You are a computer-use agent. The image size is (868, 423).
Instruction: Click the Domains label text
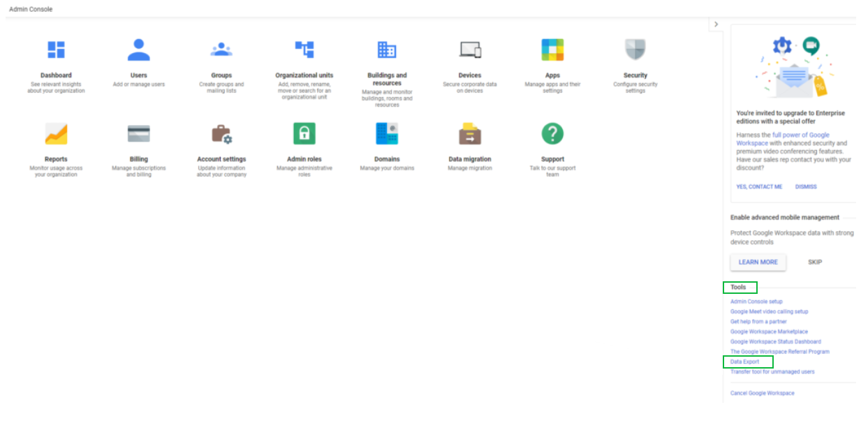(x=387, y=159)
